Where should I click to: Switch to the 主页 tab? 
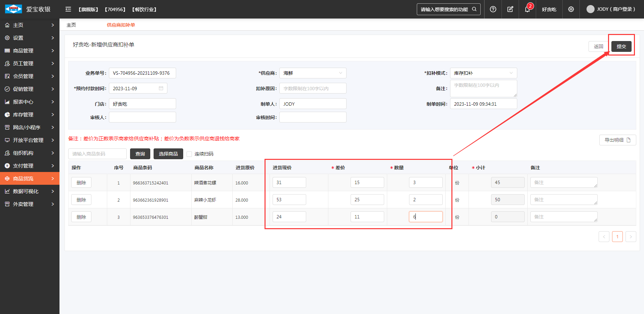[x=71, y=25]
